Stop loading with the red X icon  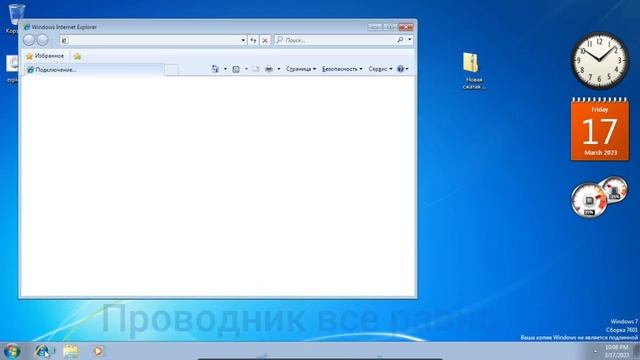265,40
